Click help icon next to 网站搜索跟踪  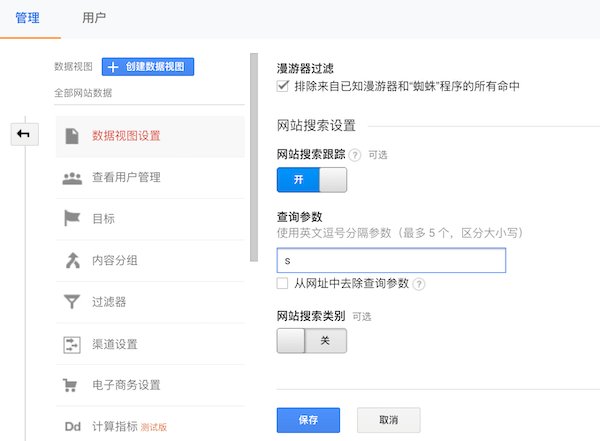(x=355, y=155)
